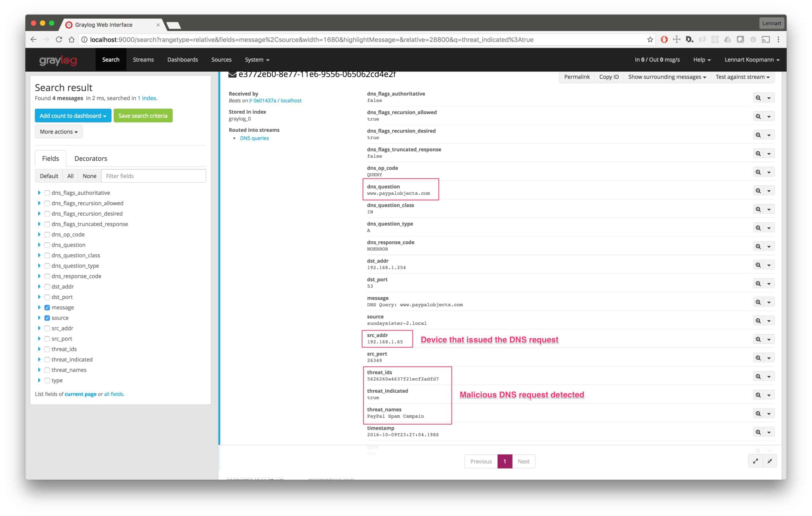Click Save search criteria button

pos(143,116)
